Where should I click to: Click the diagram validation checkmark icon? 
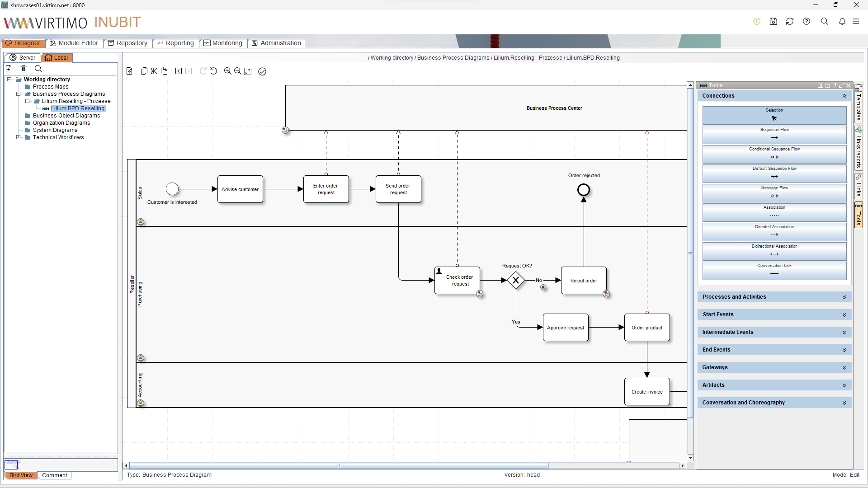point(262,71)
